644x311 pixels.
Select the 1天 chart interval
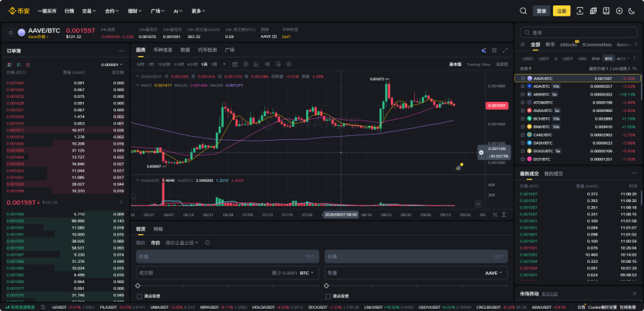[x=204, y=64]
